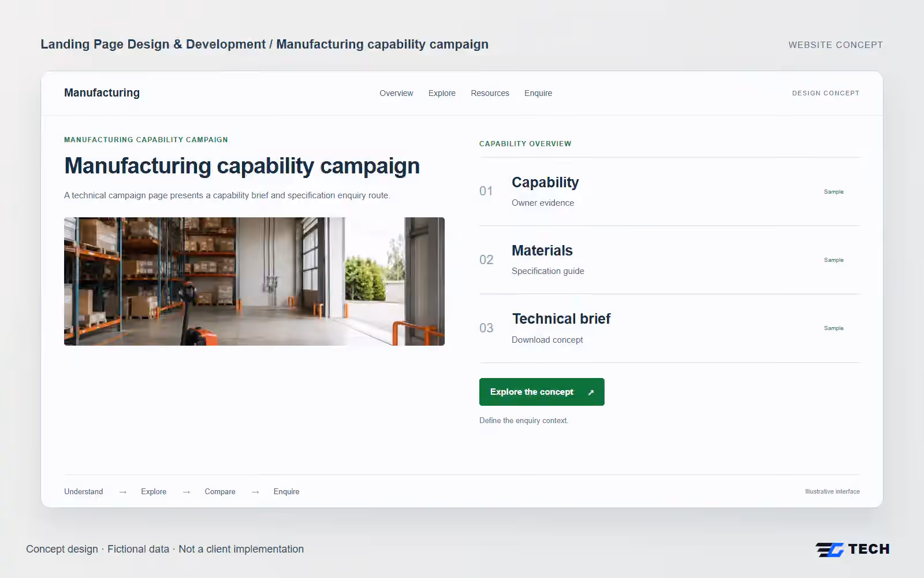Click the main Manufacturing capability campaign headline
This screenshot has height=578, width=924.
coord(242,166)
